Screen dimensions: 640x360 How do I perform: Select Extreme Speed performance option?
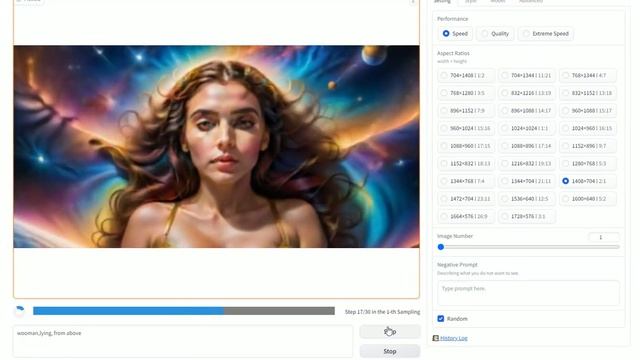coord(546,33)
